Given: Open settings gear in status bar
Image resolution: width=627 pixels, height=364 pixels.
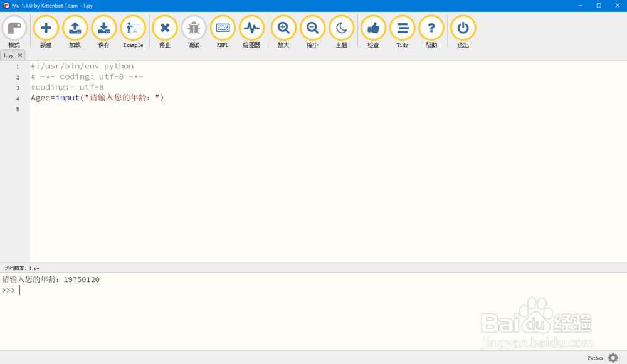Looking at the screenshot, I should point(613,358).
